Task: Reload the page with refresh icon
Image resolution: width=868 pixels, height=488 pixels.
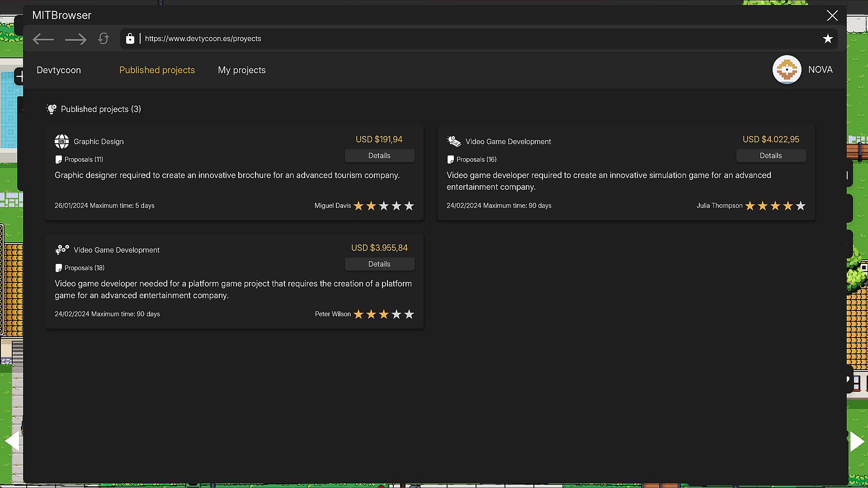Action: coord(104,39)
